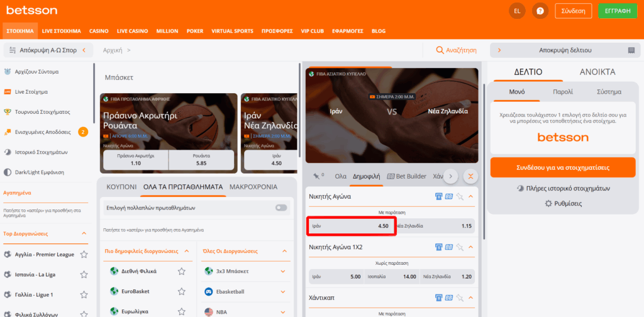Star Ισπανία - La Liga as favourite
Screen dimensions: 644x317
pyautogui.click(x=84, y=274)
